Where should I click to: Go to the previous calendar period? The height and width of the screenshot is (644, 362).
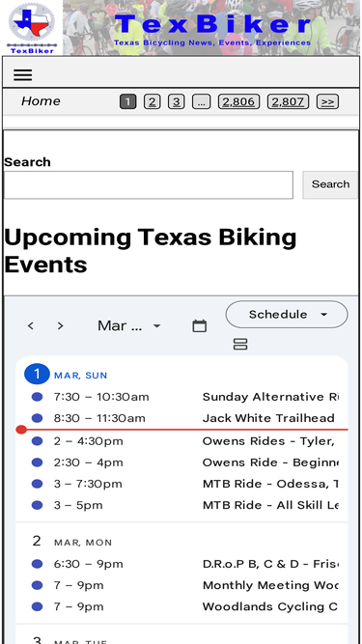point(30,325)
